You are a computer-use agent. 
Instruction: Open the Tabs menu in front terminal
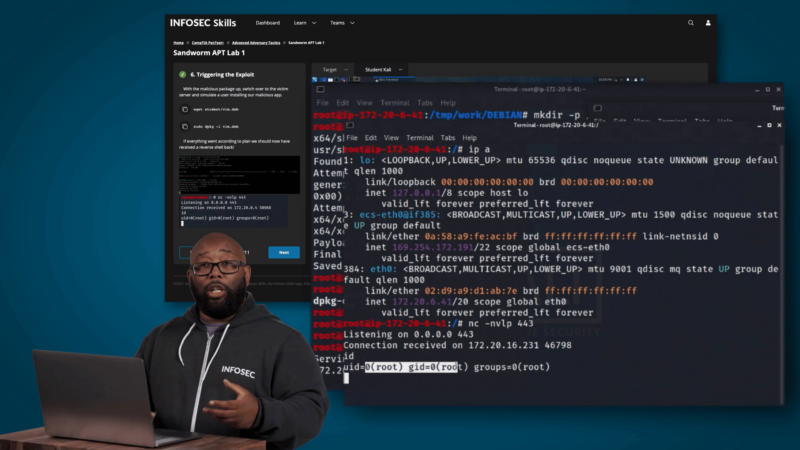pos(449,138)
